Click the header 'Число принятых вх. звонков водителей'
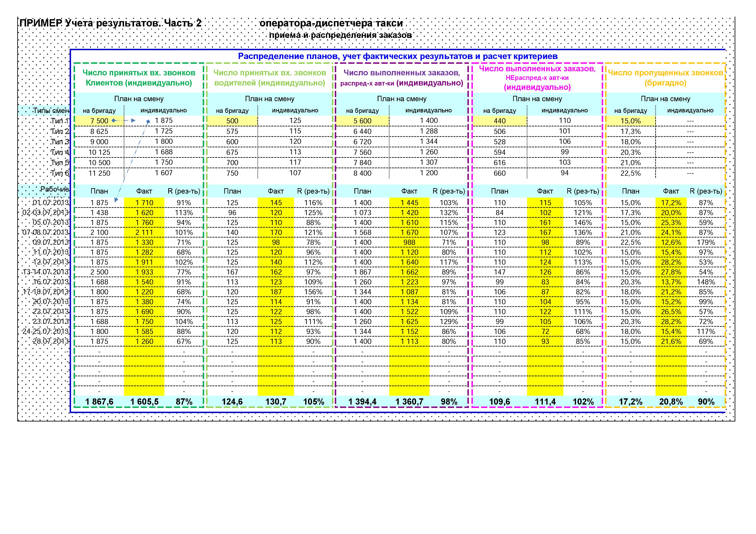This screenshot has width=756, height=534. click(270, 78)
